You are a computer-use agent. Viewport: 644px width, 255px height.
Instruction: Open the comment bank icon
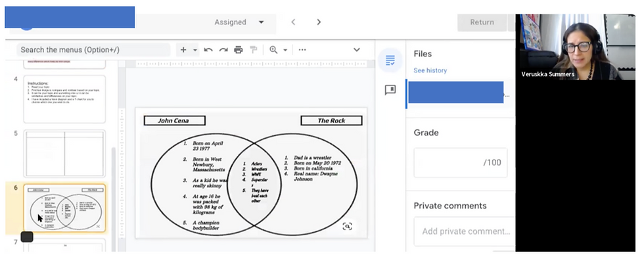coord(390,90)
